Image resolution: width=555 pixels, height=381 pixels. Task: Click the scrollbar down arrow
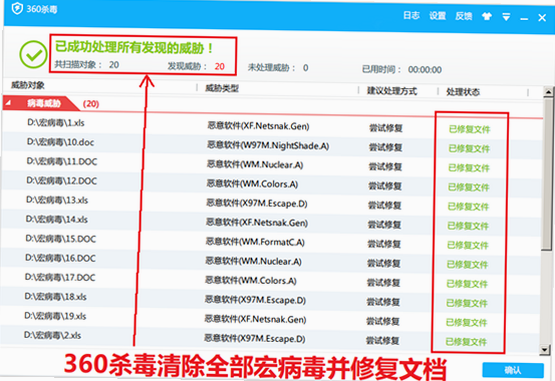pyautogui.click(x=545, y=350)
